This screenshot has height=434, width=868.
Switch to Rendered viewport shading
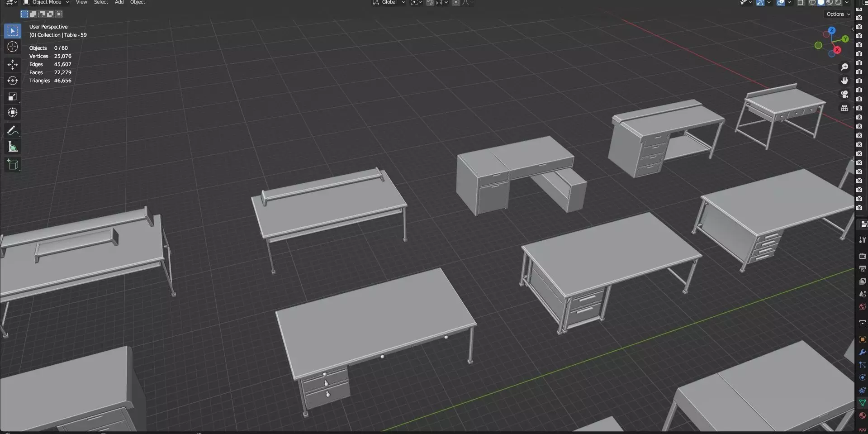[838, 3]
